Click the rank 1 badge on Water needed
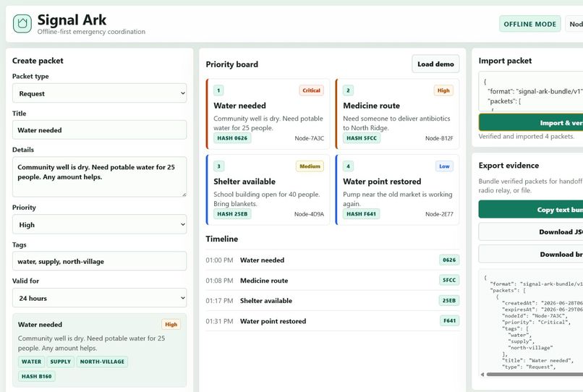 218,90
